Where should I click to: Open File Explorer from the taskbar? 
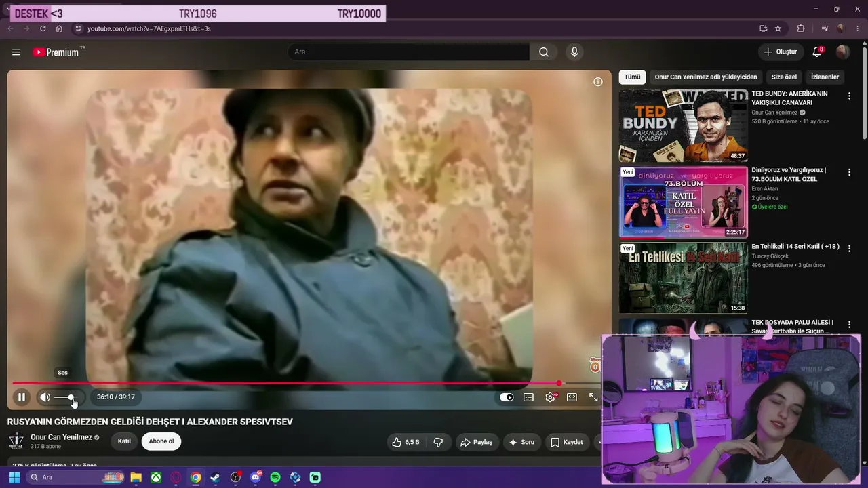click(x=136, y=477)
